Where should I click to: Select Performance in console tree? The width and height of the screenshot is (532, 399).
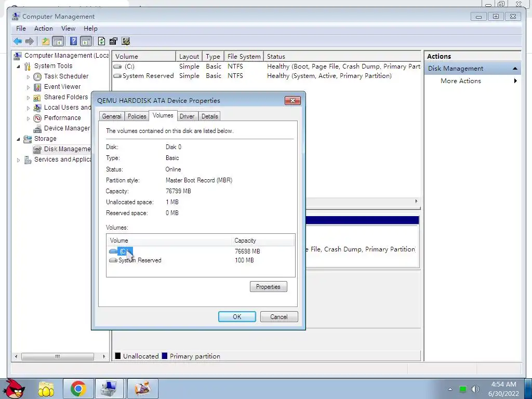pos(62,118)
